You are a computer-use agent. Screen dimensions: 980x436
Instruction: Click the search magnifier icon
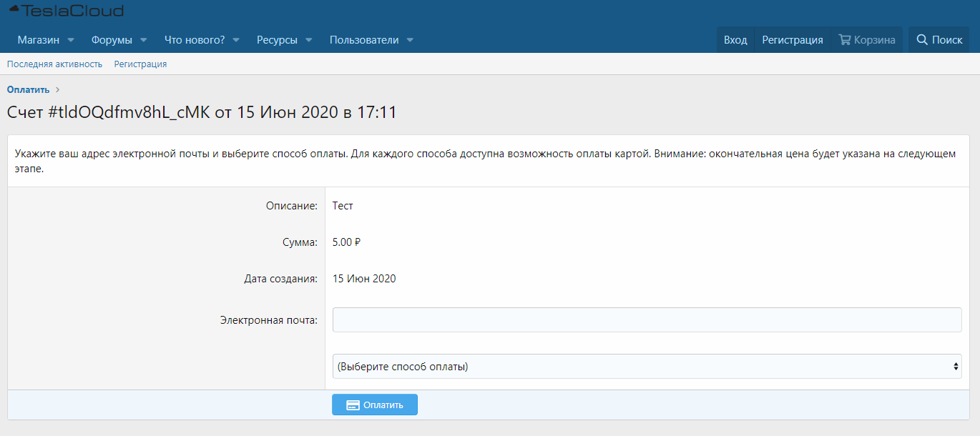[922, 40]
